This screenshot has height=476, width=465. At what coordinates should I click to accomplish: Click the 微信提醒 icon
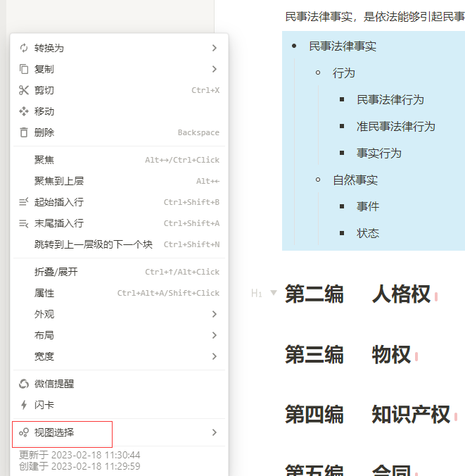pyautogui.click(x=24, y=384)
